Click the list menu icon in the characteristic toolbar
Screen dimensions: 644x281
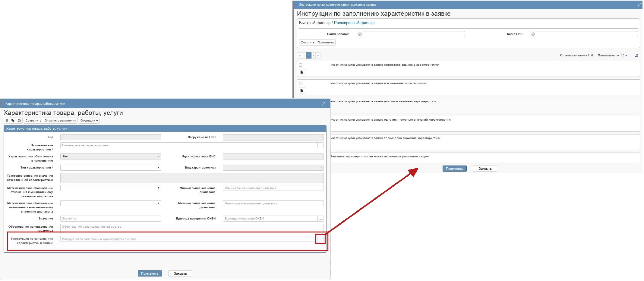point(7,121)
